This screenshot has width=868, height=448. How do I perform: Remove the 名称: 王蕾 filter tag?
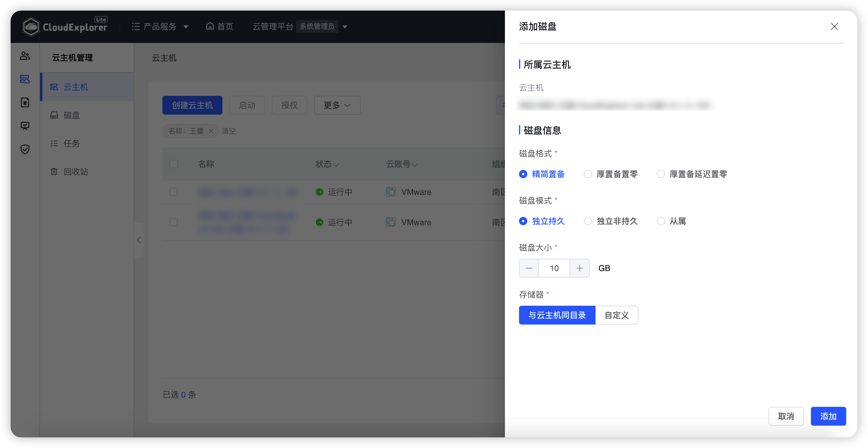211,131
